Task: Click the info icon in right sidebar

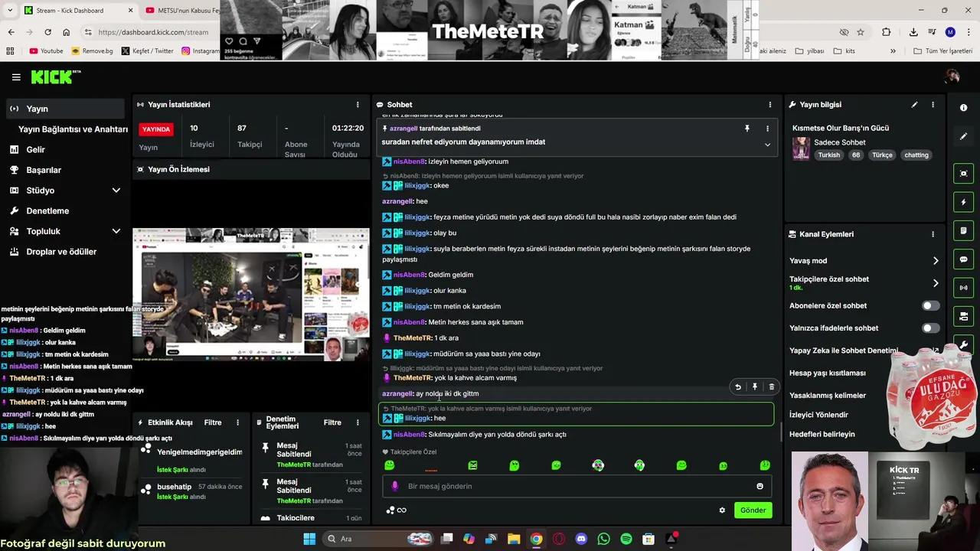Action: coord(964,108)
